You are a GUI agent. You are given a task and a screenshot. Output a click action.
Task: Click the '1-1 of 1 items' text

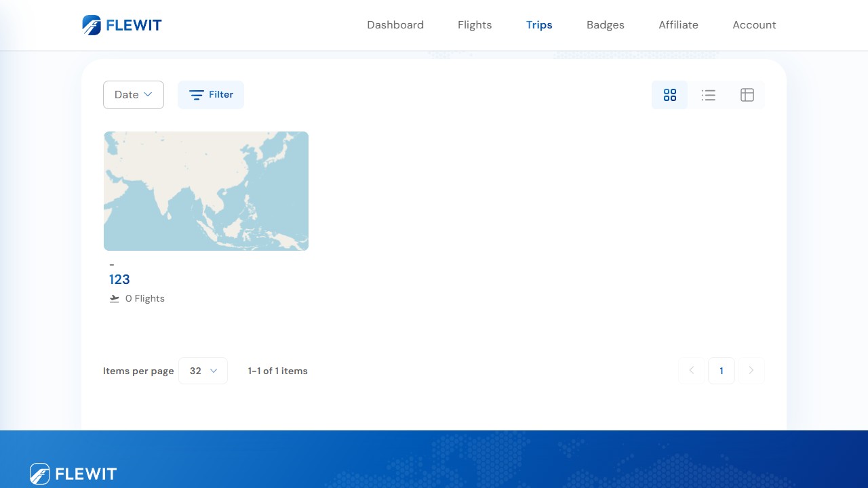pos(278,371)
